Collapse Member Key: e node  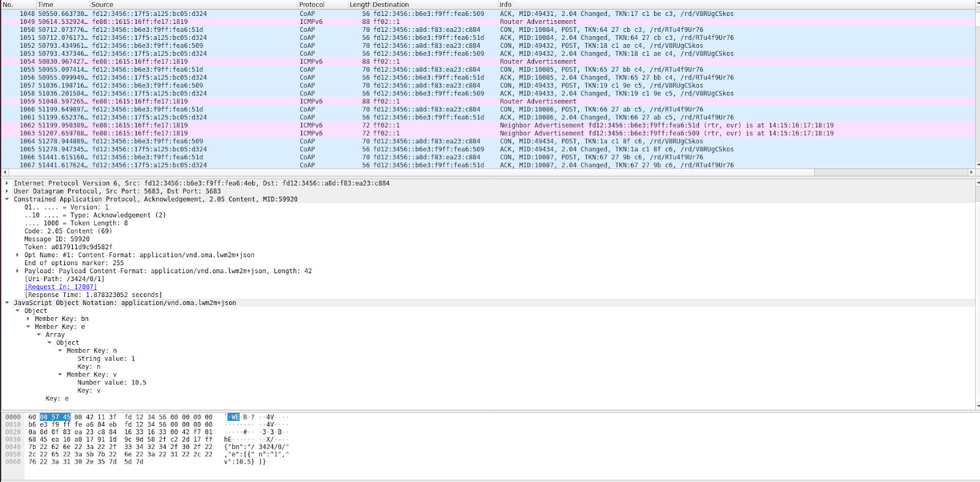coord(28,326)
